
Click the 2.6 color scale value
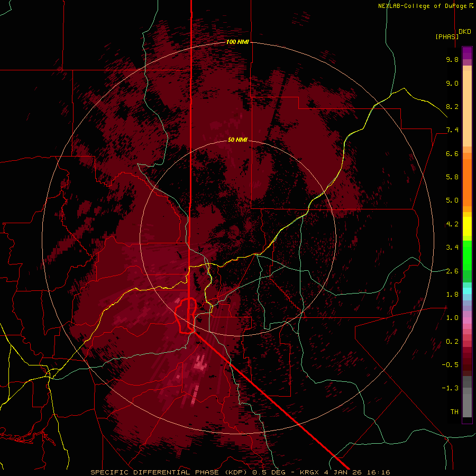[452, 271]
